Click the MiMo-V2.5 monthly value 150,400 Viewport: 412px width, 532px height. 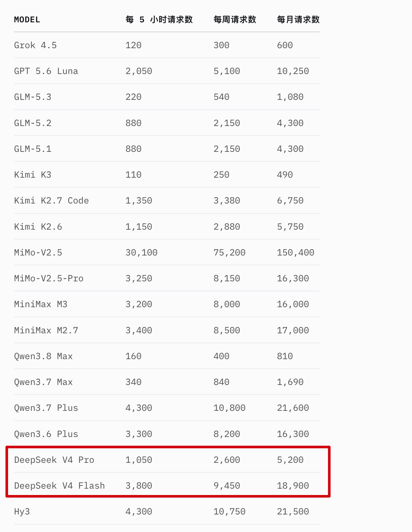[296, 253]
